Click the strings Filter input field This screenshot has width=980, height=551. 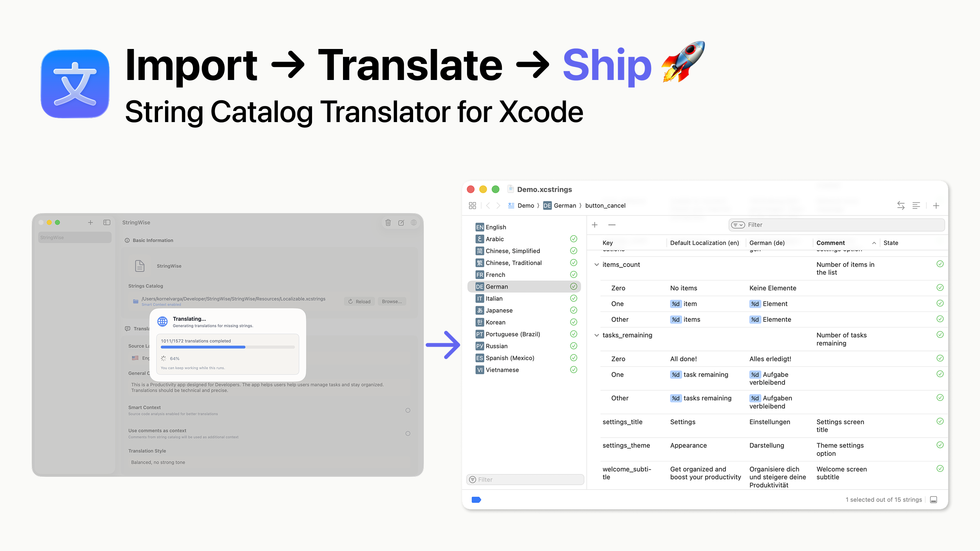click(836, 225)
